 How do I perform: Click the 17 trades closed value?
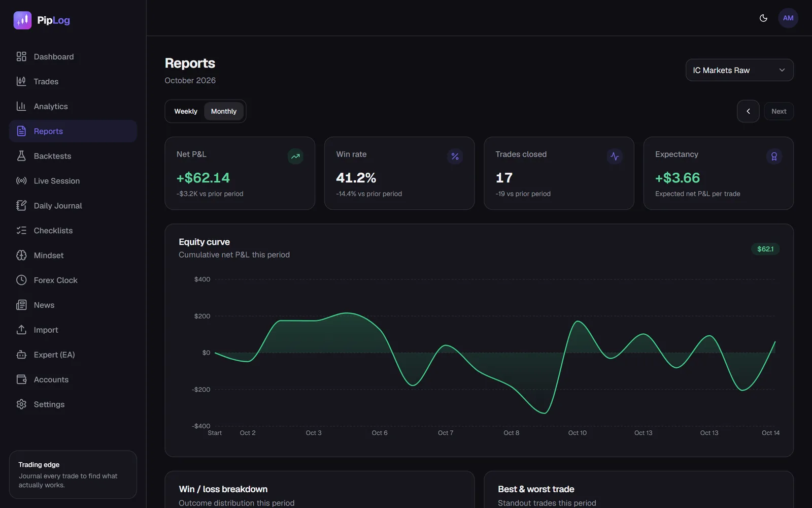(x=504, y=178)
